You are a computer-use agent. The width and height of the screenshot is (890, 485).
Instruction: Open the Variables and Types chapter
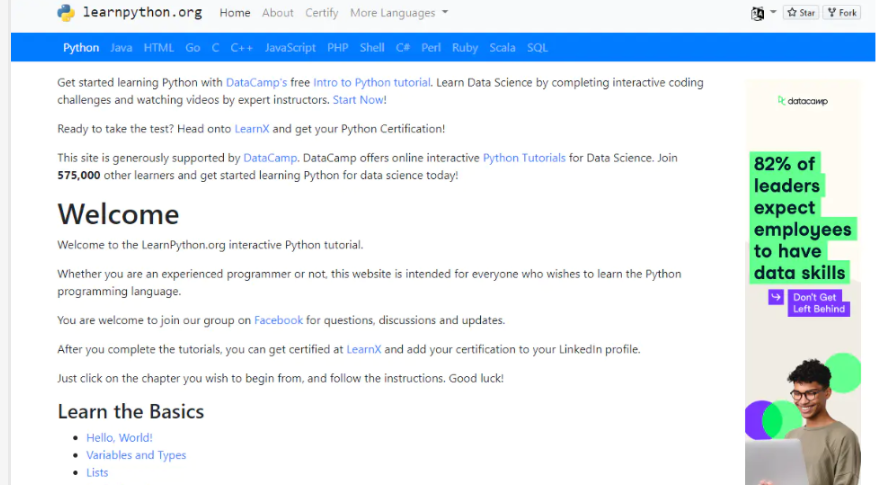pyautogui.click(x=136, y=455)
